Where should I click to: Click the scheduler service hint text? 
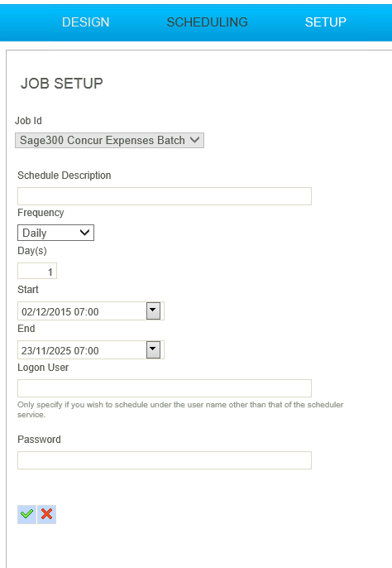(x=180, y=409)
